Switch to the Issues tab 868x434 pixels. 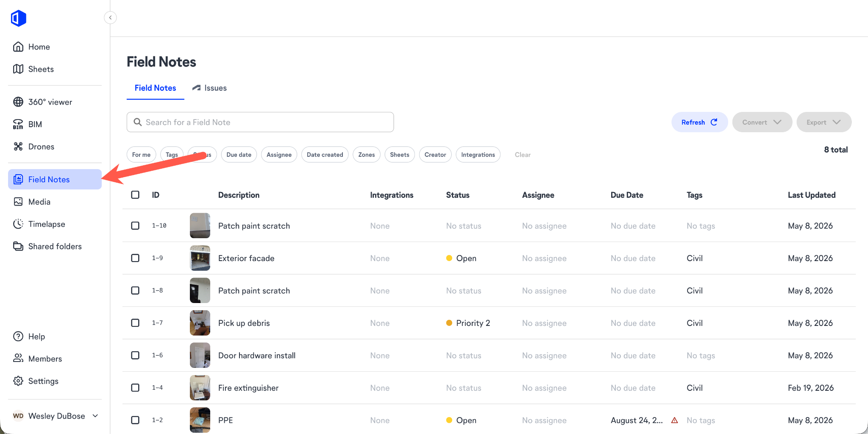click(210, 88)
